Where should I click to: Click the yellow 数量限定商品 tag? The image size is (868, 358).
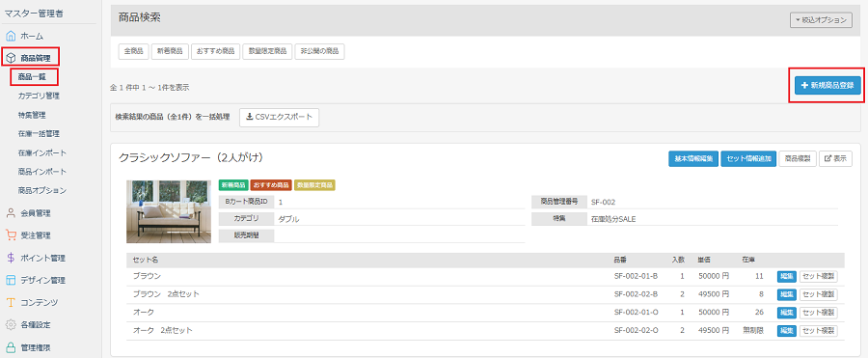pyautogui.click(x=315, y=185)
